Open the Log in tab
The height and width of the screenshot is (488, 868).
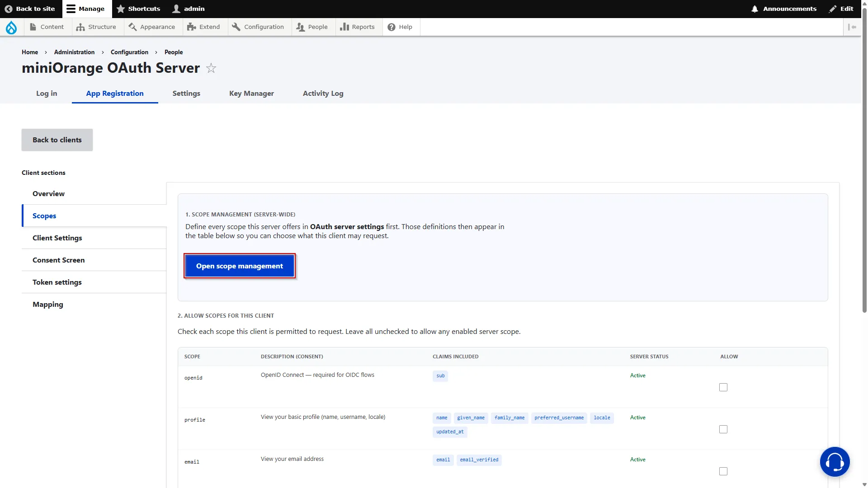pos(47,93)
